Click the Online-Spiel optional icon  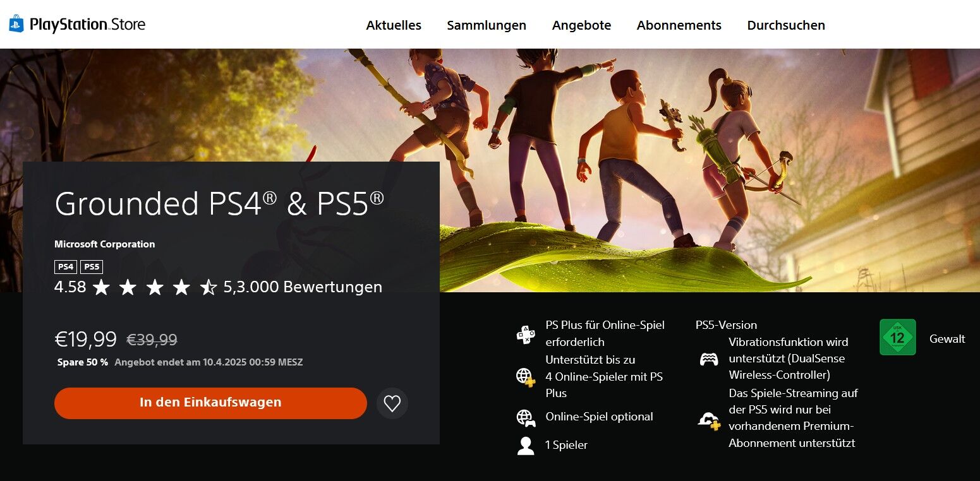point(526,417)
